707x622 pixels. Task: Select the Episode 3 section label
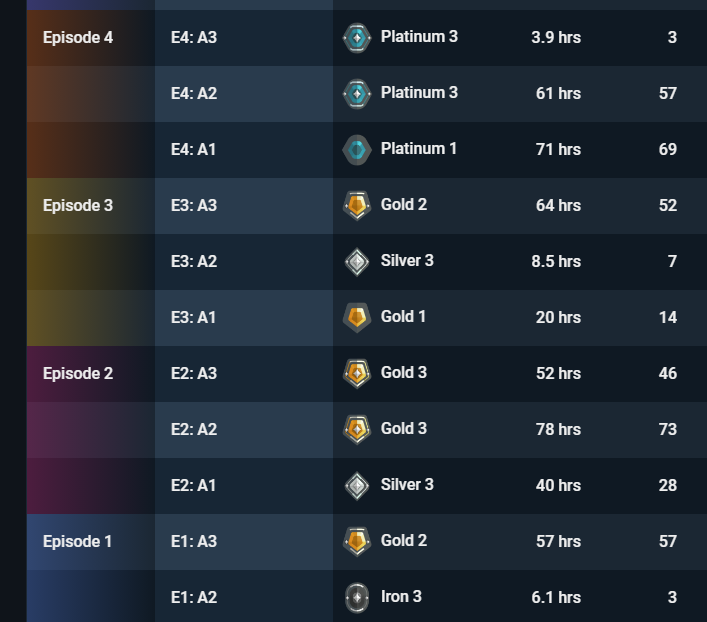(x=78, y=206)
